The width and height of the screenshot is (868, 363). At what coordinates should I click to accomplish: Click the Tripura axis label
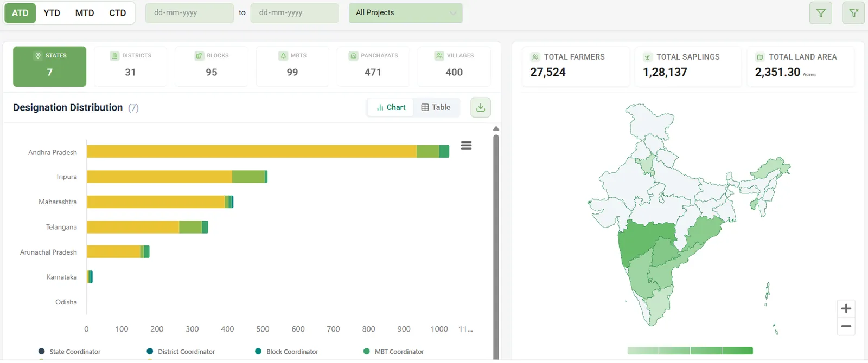[x=66, y=177]
